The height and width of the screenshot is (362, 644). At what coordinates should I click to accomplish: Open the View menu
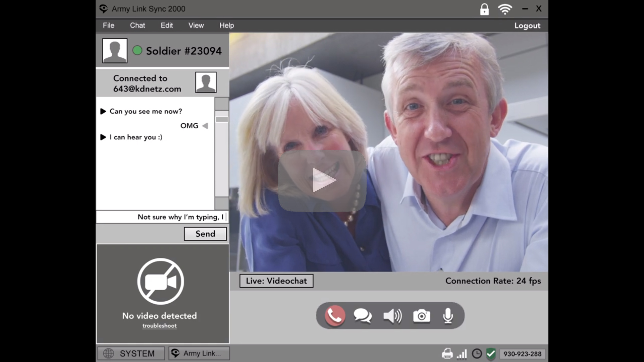[x=196, y=25]
